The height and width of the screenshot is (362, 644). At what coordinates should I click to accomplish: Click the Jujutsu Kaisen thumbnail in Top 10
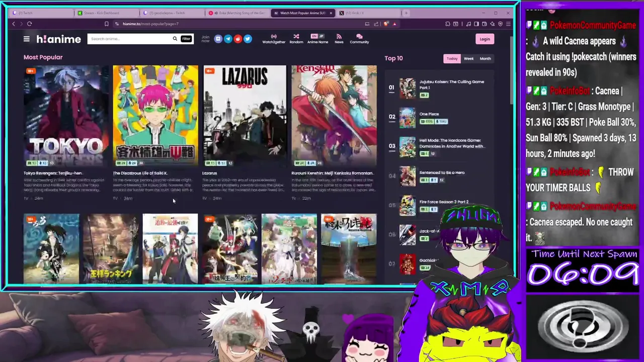(x=408, y=88)
